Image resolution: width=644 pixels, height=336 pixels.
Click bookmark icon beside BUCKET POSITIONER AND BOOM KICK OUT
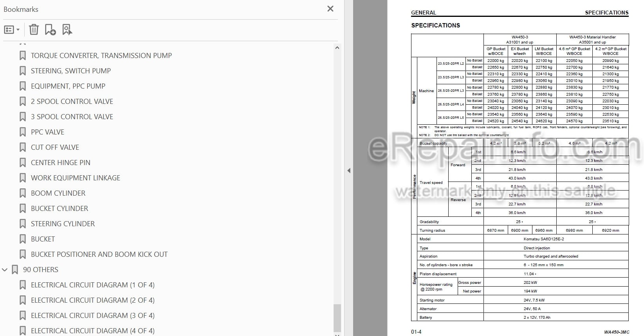click(x=23, y=254)
